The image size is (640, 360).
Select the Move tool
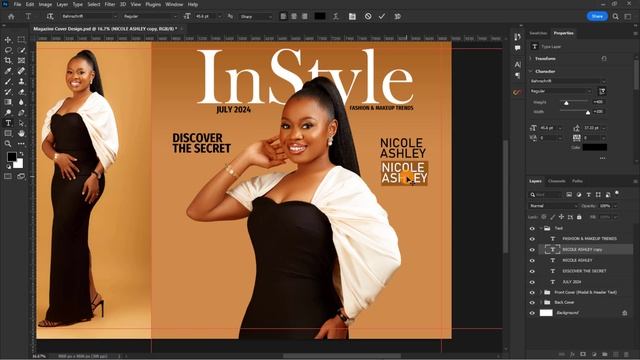[8, 40]
